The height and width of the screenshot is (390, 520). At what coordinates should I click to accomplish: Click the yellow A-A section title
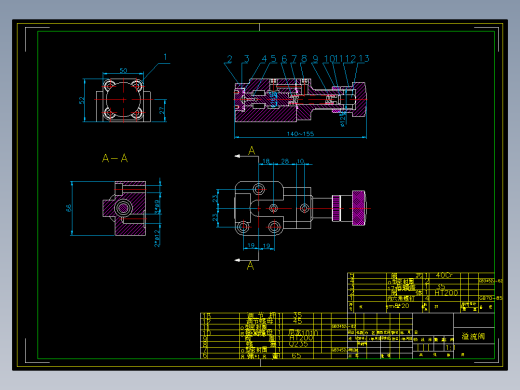115,158
